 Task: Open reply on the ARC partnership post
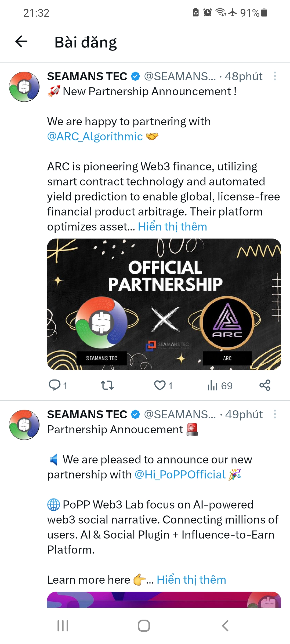pos(58,385)
